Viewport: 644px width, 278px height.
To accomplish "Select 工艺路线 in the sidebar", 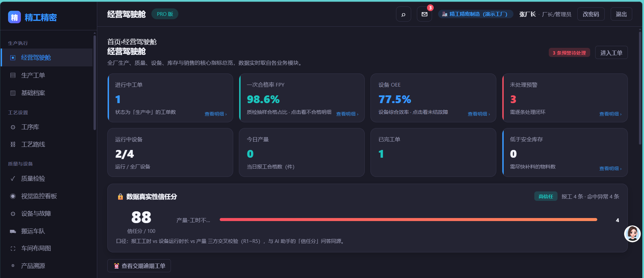I will (47, 145).
